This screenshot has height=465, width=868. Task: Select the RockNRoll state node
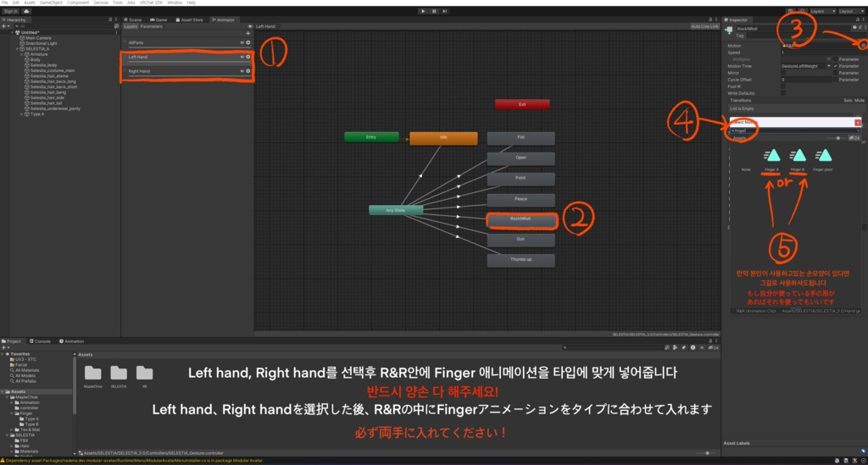point(520,219)
